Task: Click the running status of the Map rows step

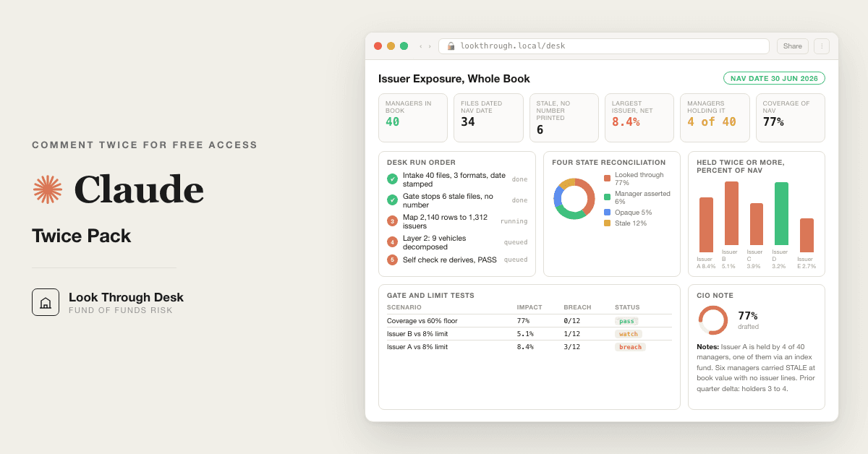Action: pos(514,221)
